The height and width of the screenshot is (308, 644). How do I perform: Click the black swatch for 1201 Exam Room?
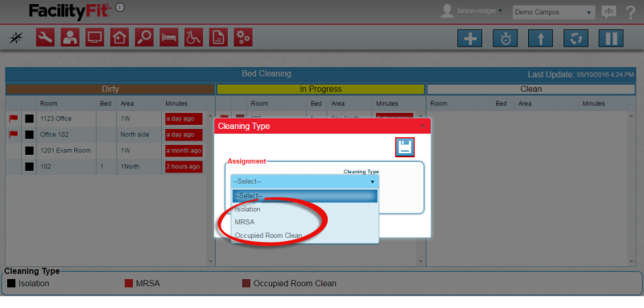[x=29, y=151]
